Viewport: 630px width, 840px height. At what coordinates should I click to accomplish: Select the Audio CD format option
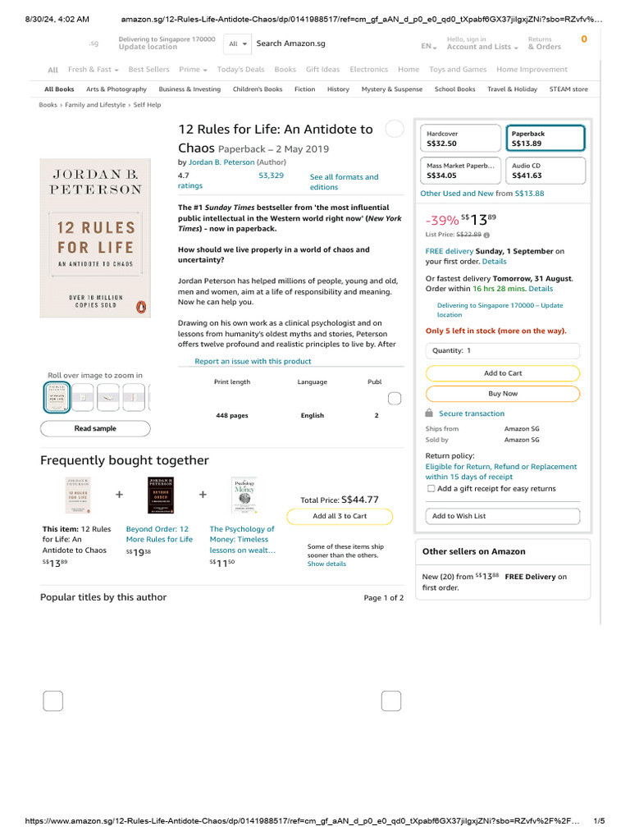tap(546, 171)
